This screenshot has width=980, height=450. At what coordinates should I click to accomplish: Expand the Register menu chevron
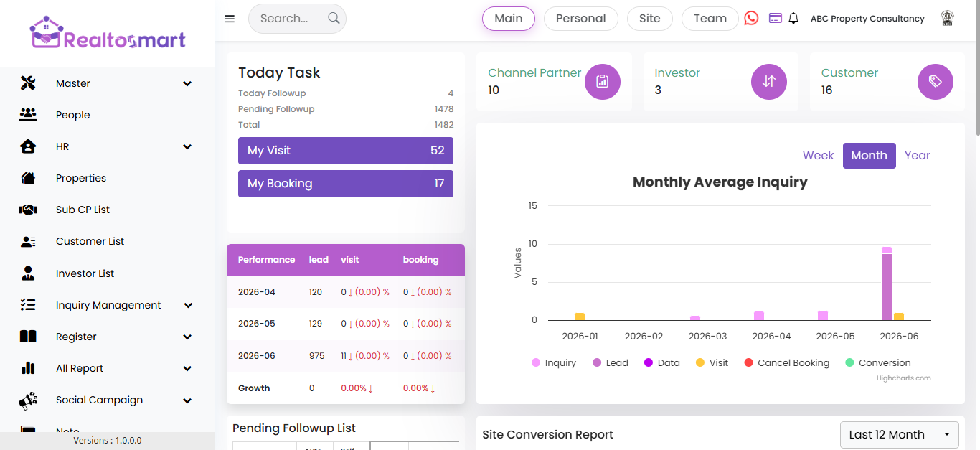(187, 337)
